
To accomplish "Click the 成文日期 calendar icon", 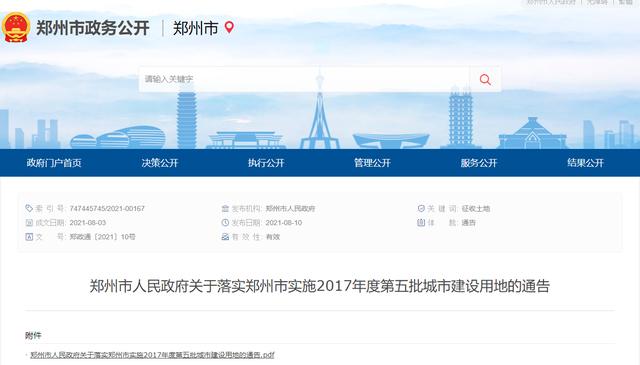I will click(x=29, y=223).
